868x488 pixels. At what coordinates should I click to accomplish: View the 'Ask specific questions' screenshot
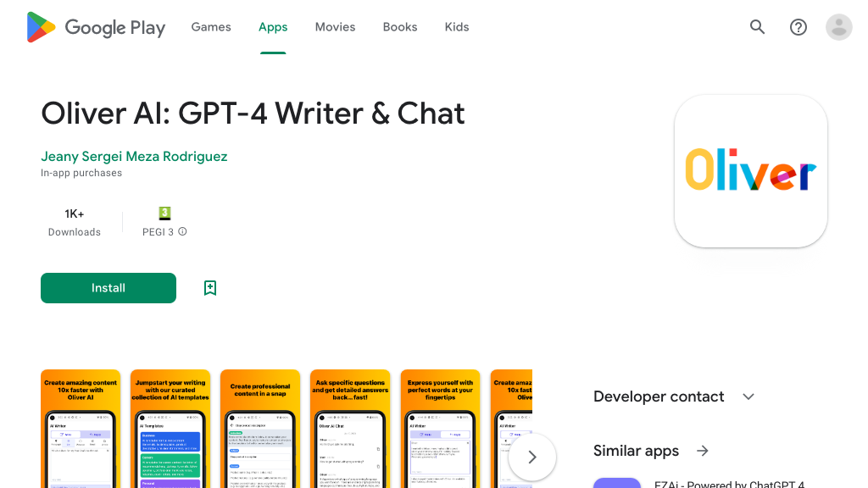click(x=350, y=429)
